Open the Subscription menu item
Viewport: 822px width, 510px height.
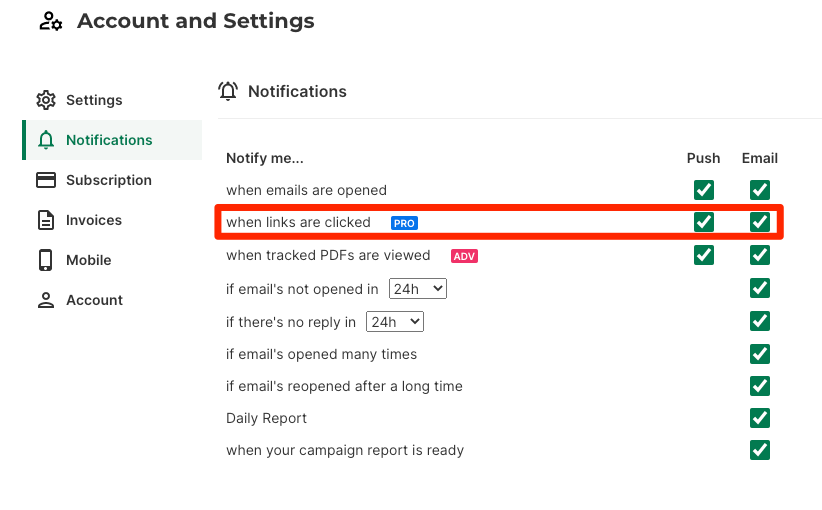coord(109,180)
